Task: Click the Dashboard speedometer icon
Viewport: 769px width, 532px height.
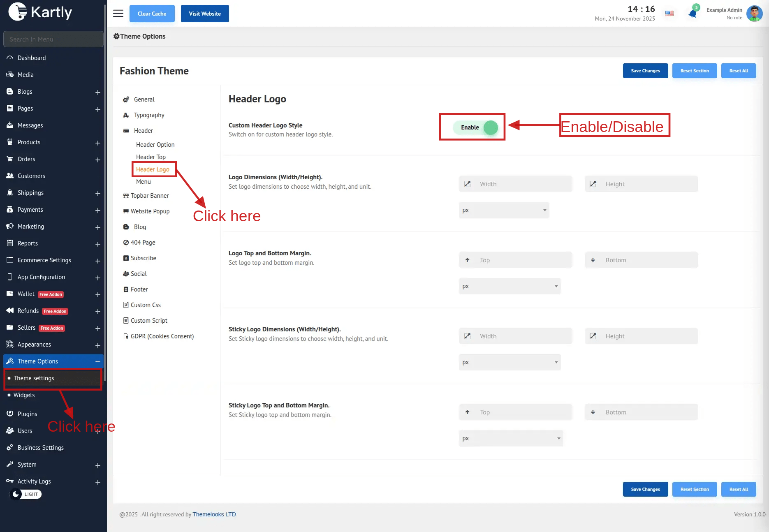Action: pyautogui.click(x=10, y=58)
